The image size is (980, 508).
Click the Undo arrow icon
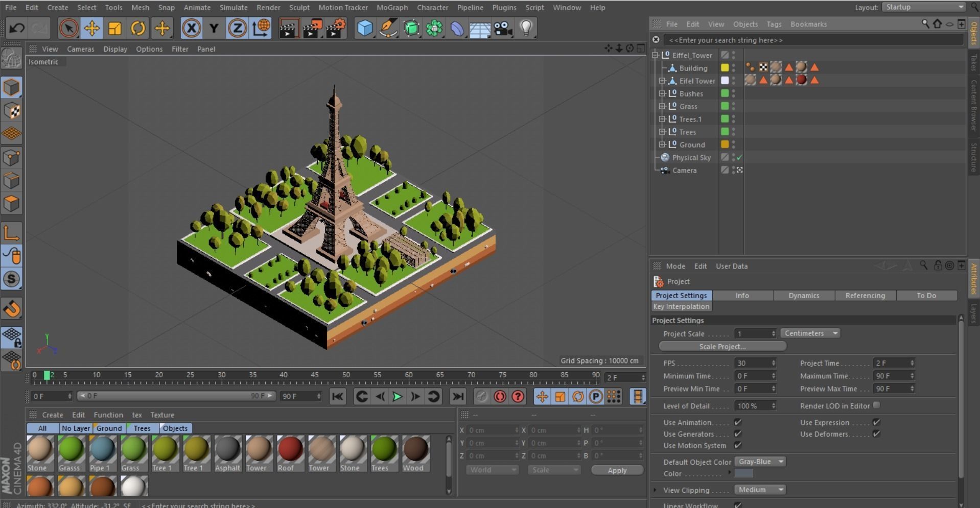(17, 28)
